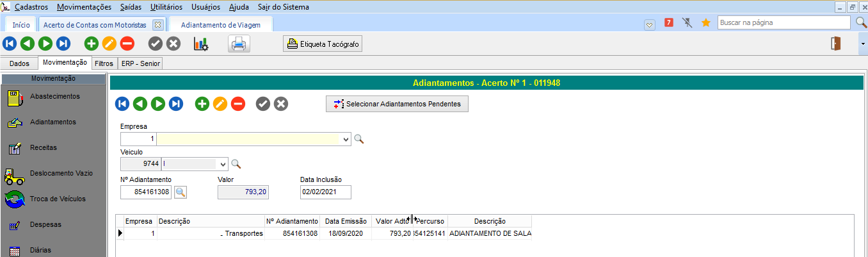Open Receitas in sidebar

coord(43,147)
